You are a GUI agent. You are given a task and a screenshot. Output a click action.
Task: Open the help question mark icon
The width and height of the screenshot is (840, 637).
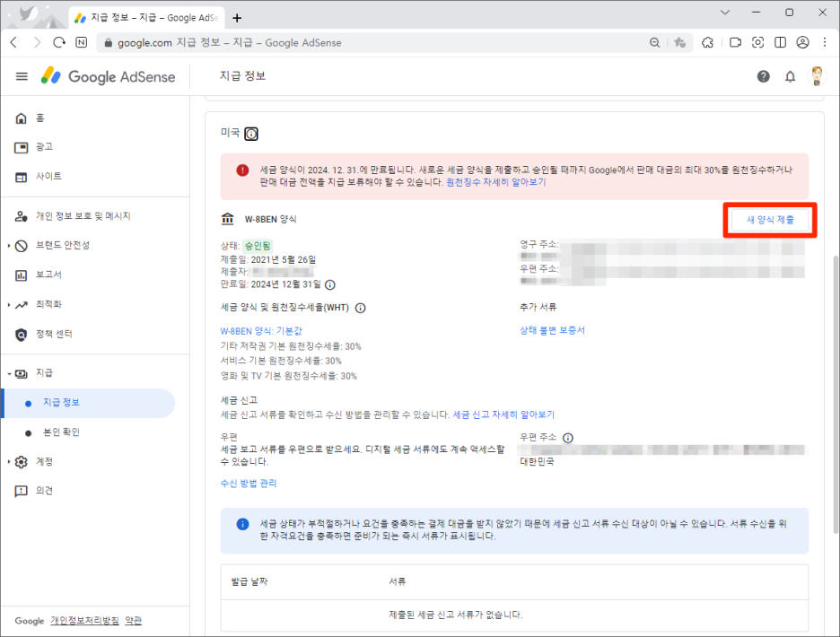pos(764,76)
